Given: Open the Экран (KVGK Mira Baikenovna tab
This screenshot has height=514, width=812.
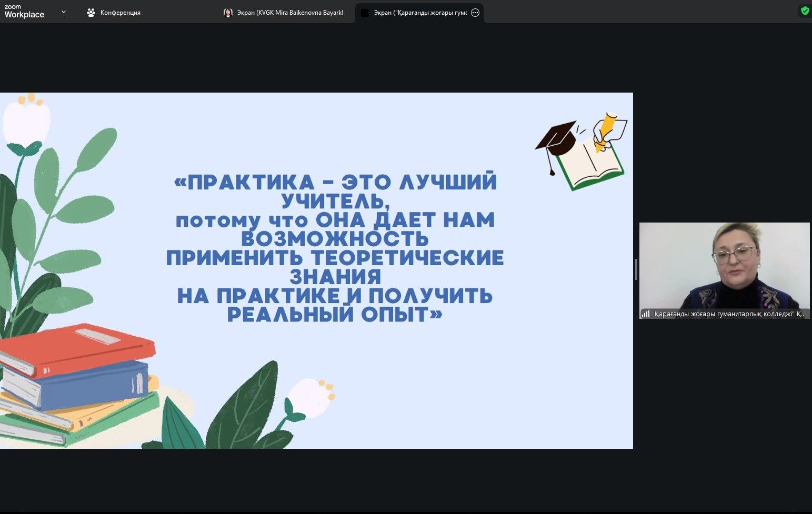Looking at the screenshot, I should coord(290,13).
